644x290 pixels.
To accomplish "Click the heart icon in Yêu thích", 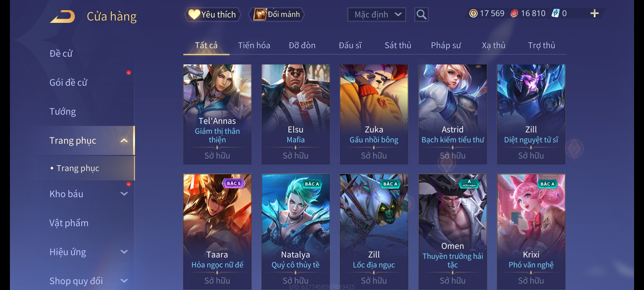I will pos(194,14).
